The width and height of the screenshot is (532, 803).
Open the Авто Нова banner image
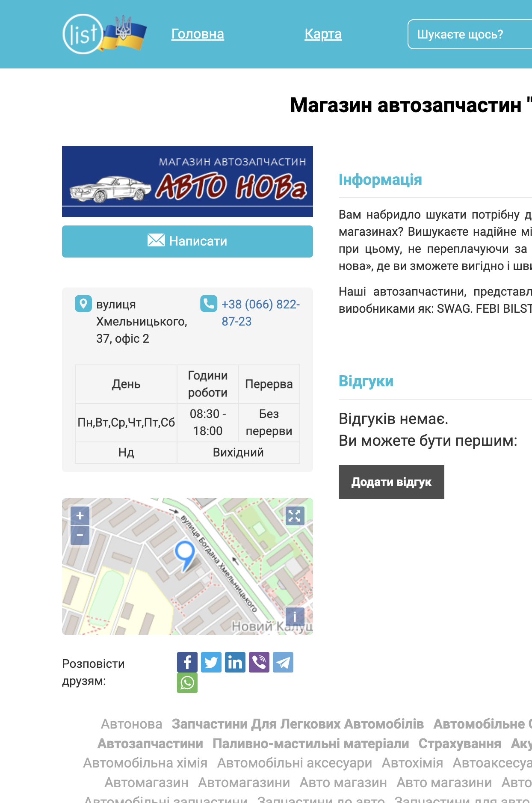187,181
